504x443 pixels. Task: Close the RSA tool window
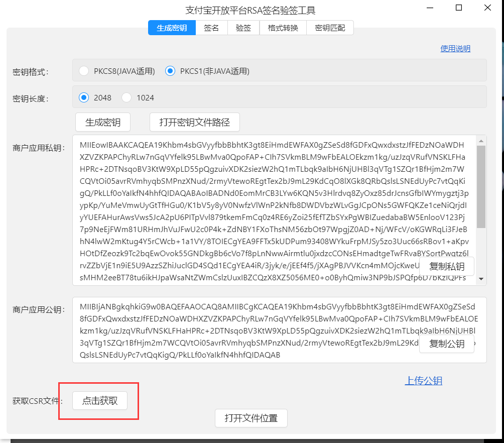pyautogui.click(x=487, y=8)
